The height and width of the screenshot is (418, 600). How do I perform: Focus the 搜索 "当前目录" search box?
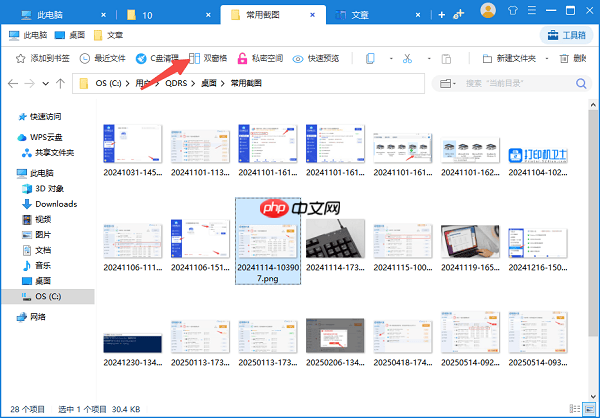coord(515,83)
